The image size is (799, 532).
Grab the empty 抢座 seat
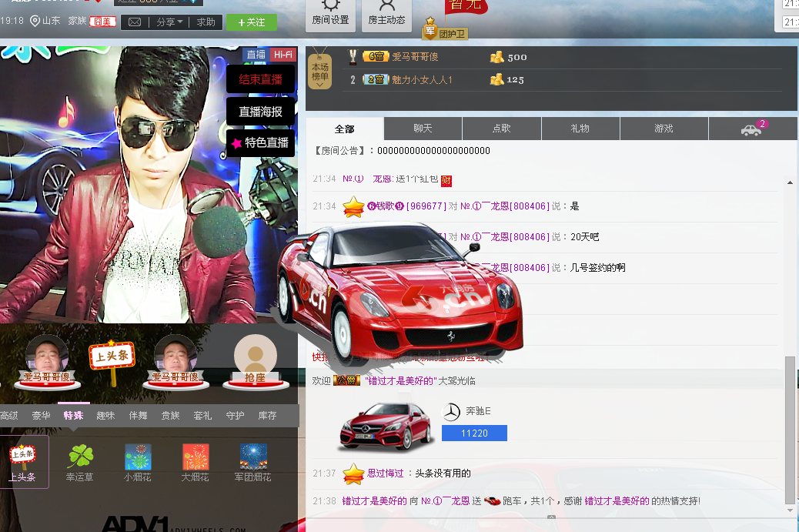[256, 363]
